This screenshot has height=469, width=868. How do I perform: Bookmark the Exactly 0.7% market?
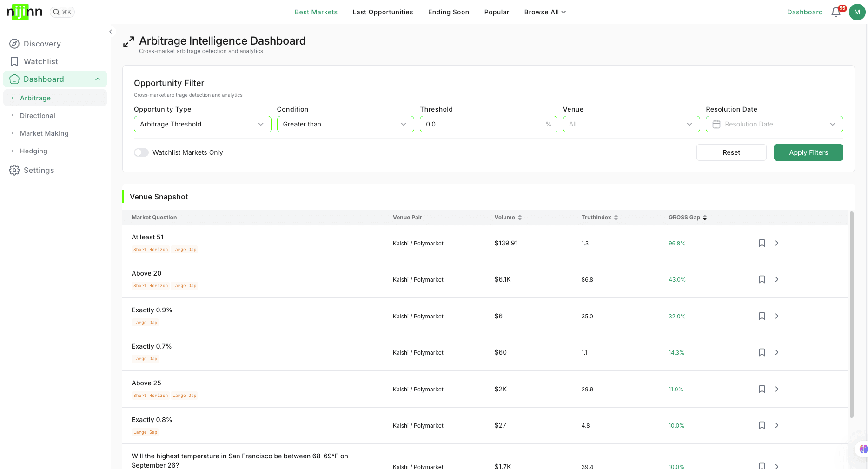[762, 352]
